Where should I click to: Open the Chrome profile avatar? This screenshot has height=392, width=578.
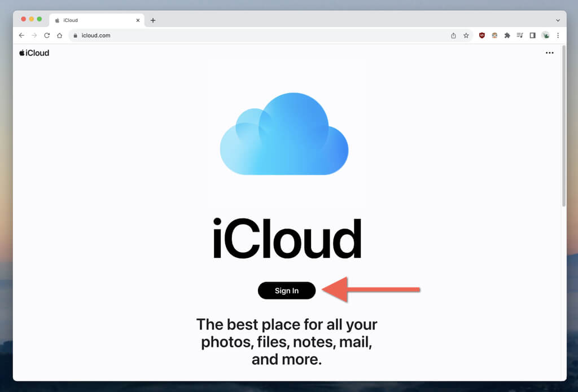coord(546,36)
